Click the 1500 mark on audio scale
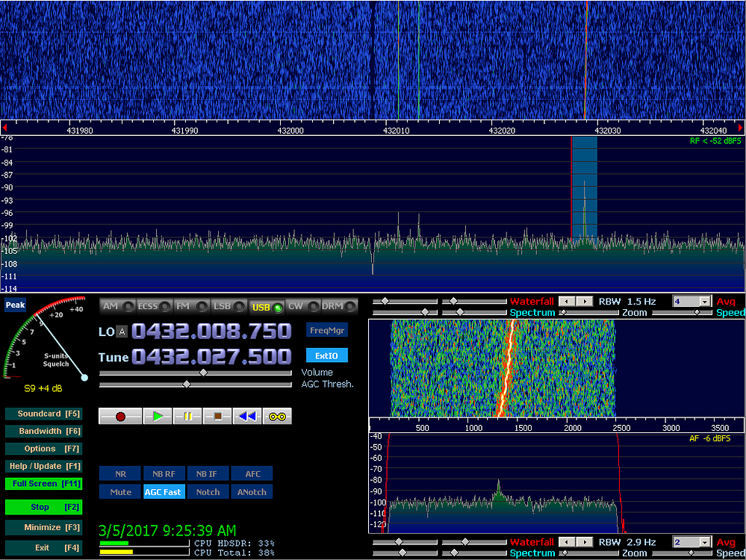 [523, 428]
